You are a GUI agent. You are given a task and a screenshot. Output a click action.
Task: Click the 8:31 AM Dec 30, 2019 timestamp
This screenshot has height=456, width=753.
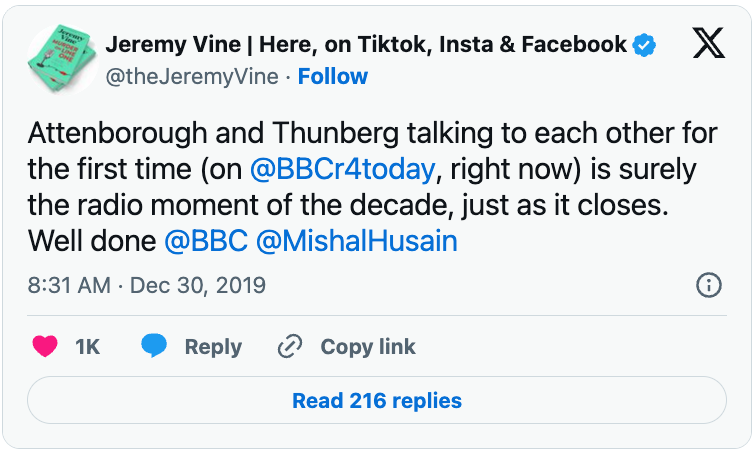148,286
